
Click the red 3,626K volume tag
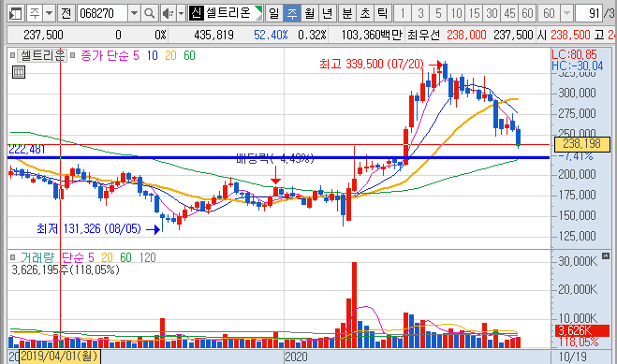coord(582,330)
